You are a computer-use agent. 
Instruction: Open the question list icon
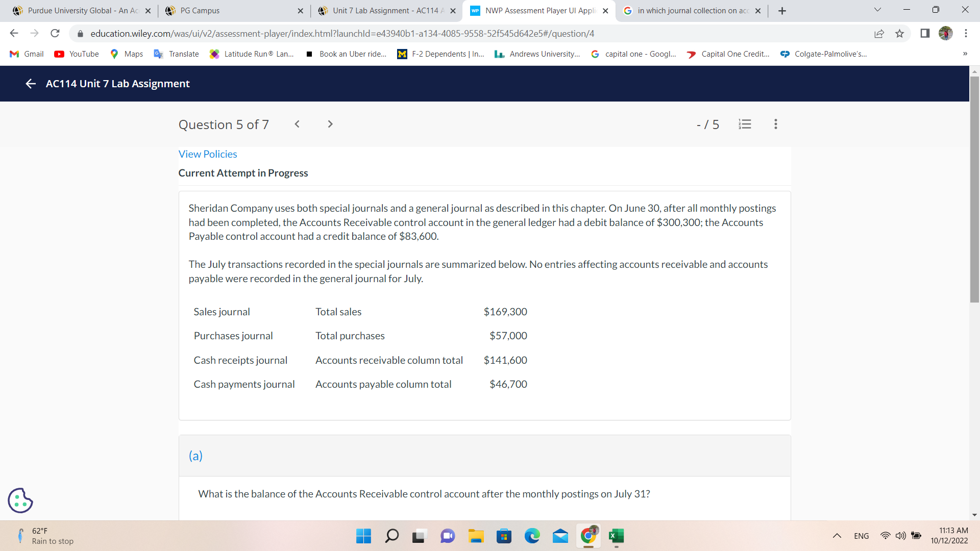[745, 124]
